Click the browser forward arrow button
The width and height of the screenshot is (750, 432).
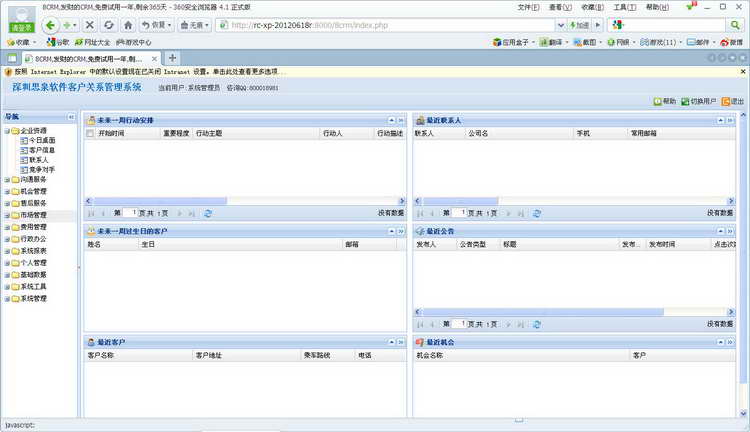tap(67, 25)
